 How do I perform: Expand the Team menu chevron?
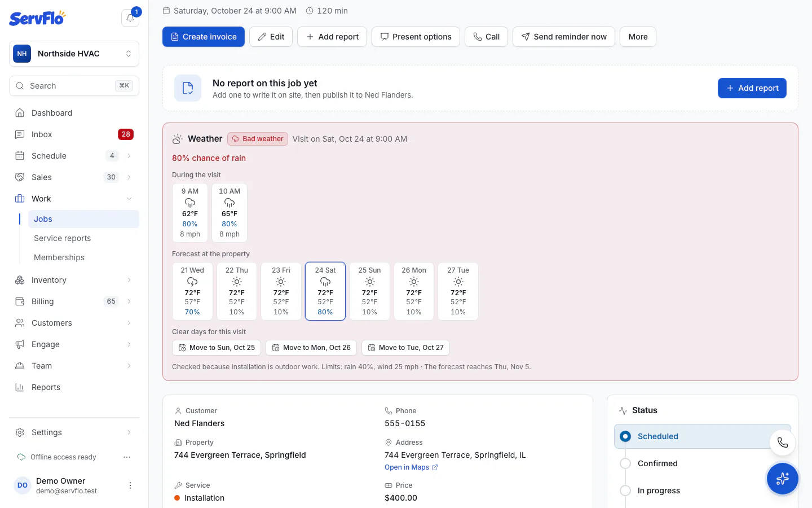point(129,366)
